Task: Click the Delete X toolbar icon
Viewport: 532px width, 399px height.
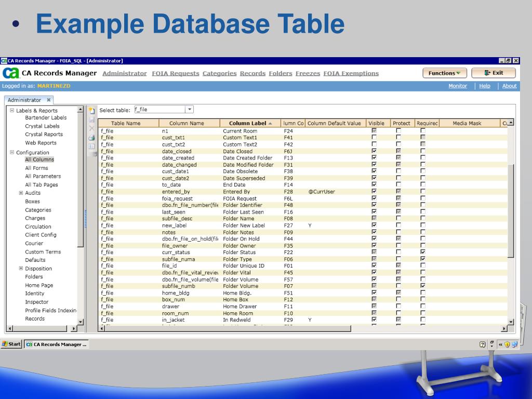Action: point(91,129)
